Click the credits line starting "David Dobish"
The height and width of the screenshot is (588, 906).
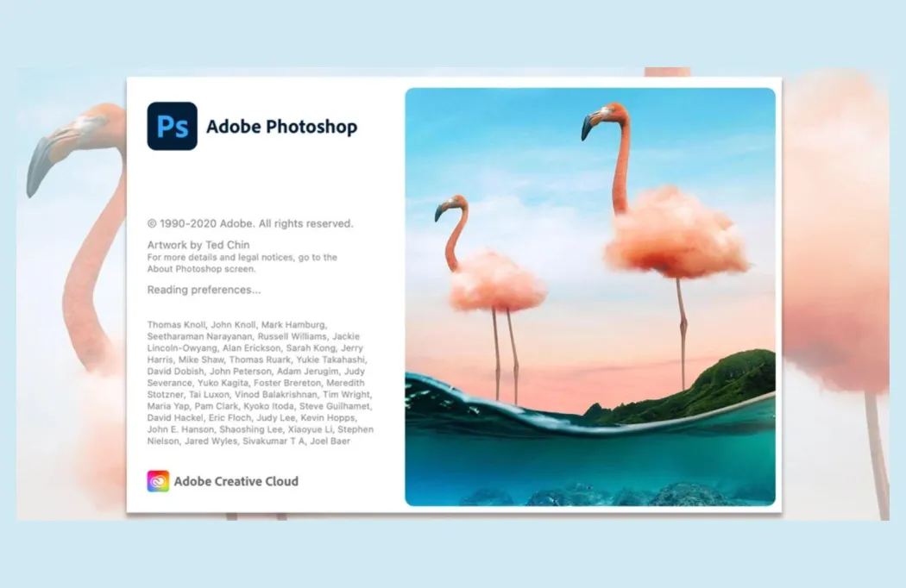(x=256, y=371)
